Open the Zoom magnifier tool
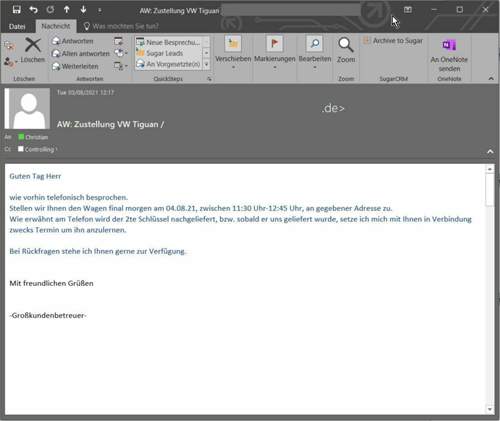Viewport: 500px width, 421px height. pos(346,50)
